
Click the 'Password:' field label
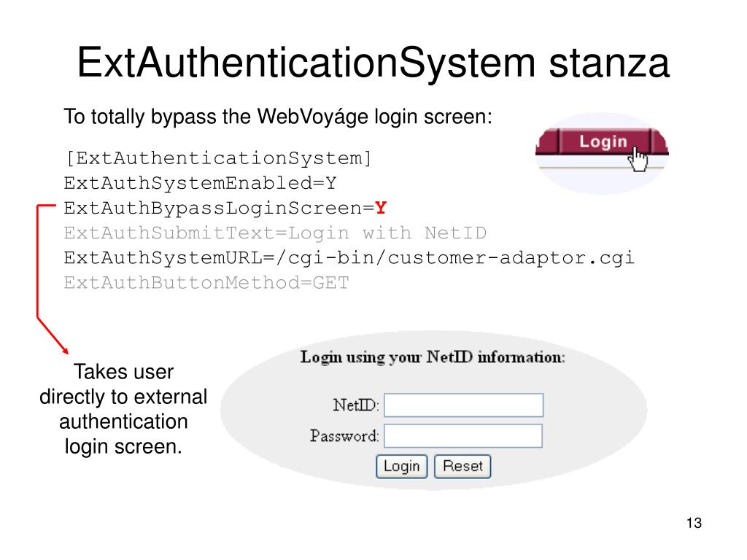pos(344,436)
